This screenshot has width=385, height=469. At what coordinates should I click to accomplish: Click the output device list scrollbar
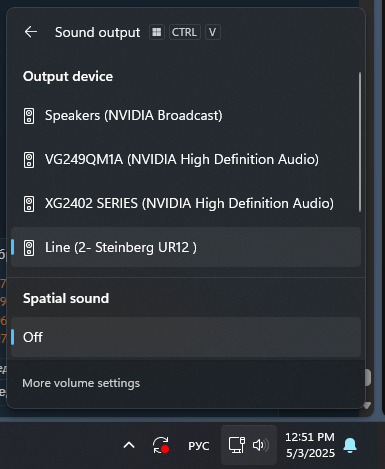pyautogui.click(x=360, y=142)
